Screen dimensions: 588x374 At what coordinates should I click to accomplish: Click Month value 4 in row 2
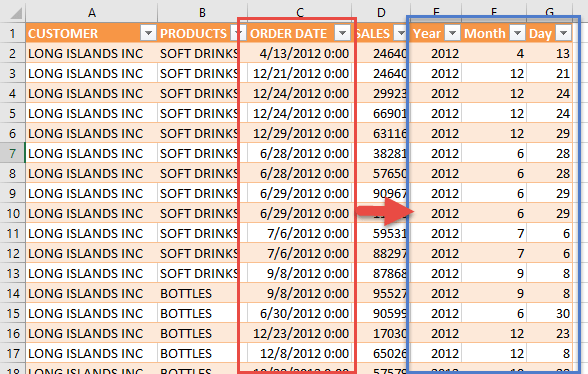(494, 53)
